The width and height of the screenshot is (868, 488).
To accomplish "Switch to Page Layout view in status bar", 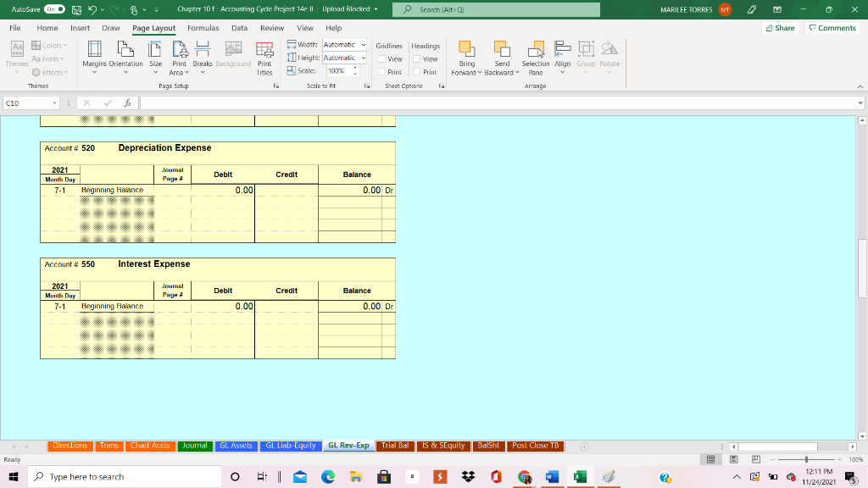I will [733, 459].
